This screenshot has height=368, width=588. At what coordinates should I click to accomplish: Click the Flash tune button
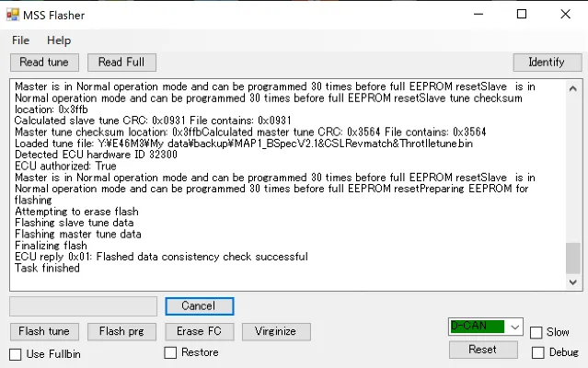(x=44, y=331)
